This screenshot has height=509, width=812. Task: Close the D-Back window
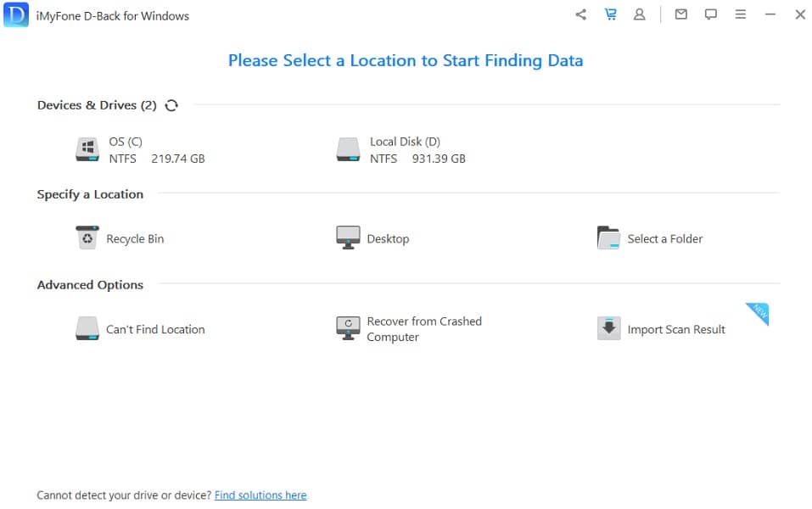click(800, 14)
